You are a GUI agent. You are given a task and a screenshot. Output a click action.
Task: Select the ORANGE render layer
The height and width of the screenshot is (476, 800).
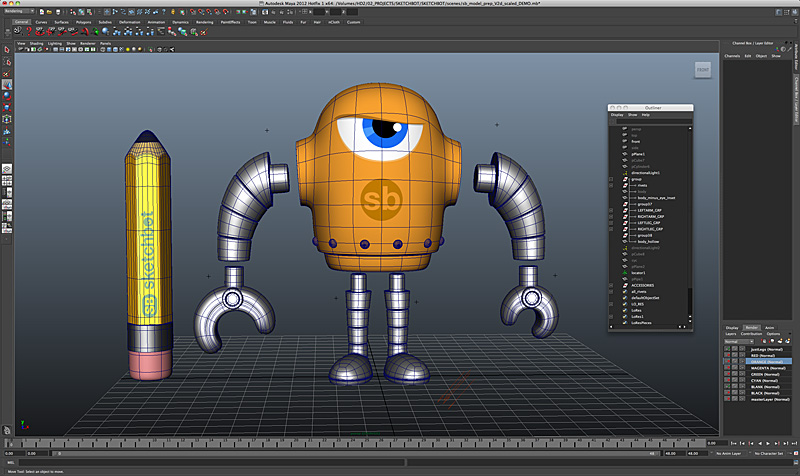pos(768,361)
